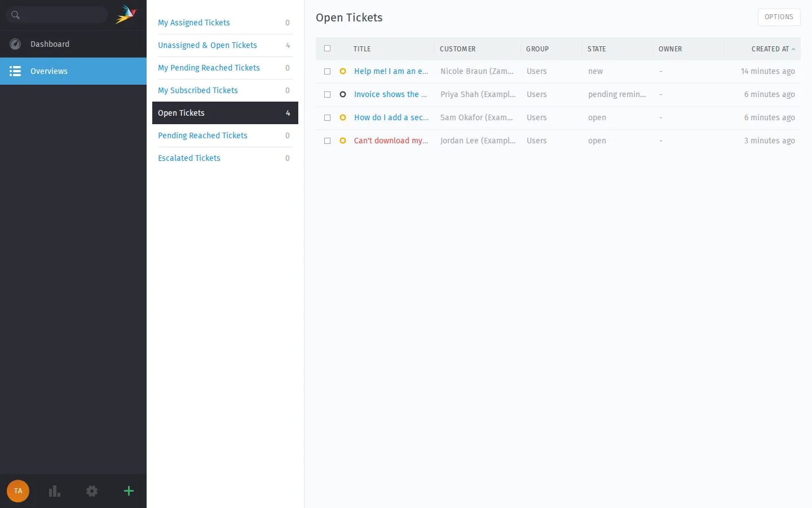Click state circle icon of Invoice ticket
The height and width of the screenshot is (508, 812).
343,94
